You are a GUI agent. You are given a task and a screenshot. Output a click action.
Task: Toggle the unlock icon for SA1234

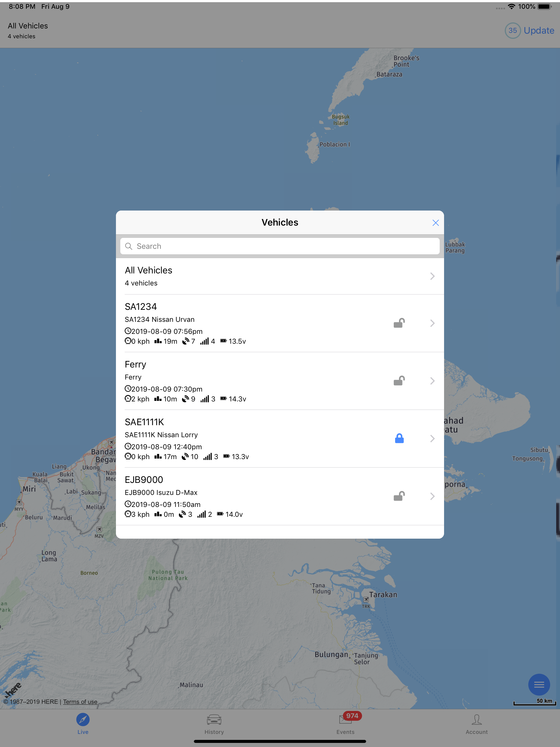point(399,323)
